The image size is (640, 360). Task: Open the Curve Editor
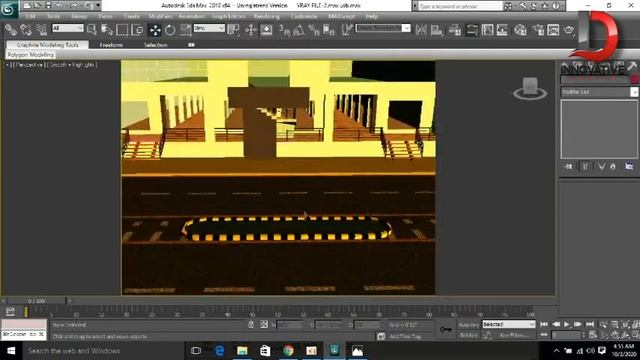pyautogui.click(x=487, y=30)
